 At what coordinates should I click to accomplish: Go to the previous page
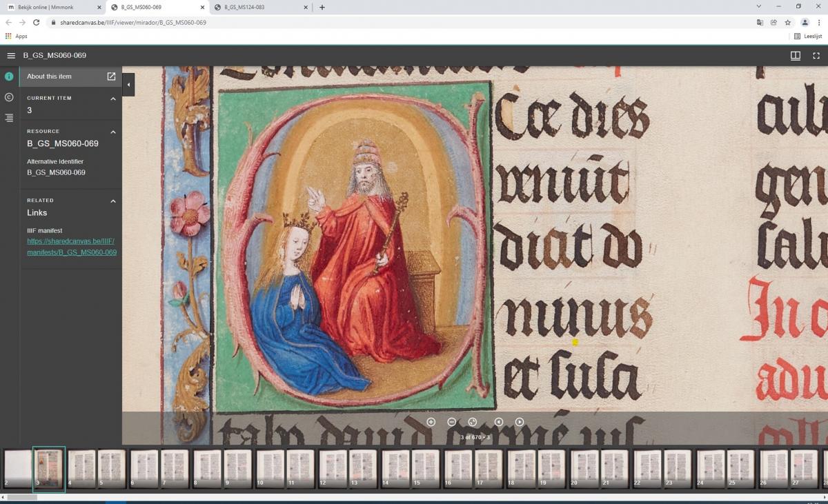(499, 422)
